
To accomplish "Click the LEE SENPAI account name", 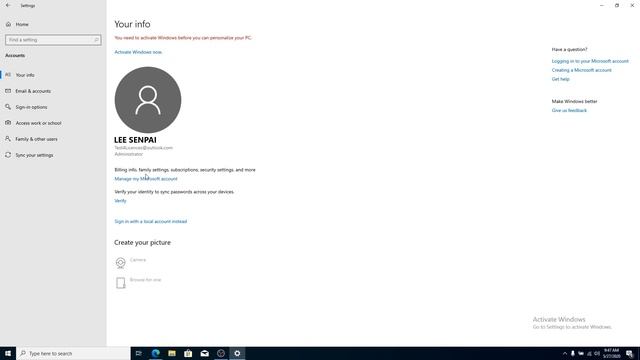I will (135, 140).
